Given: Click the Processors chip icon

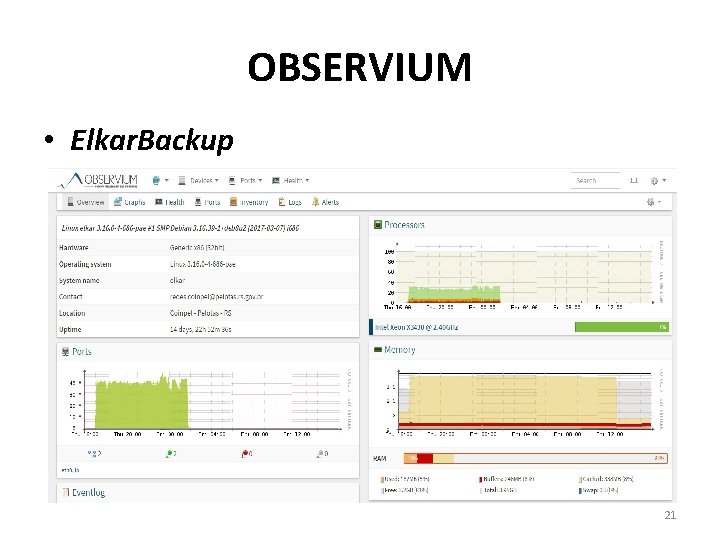Looking at the screenshot, I should click(x=378, y=225).
